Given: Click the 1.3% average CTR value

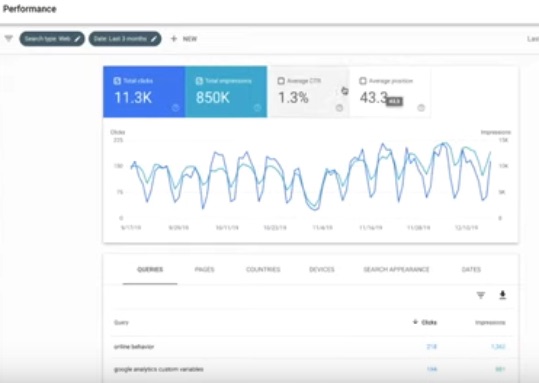Looking at the screenshot, I should pyautogui.click(x=293, y=98).
